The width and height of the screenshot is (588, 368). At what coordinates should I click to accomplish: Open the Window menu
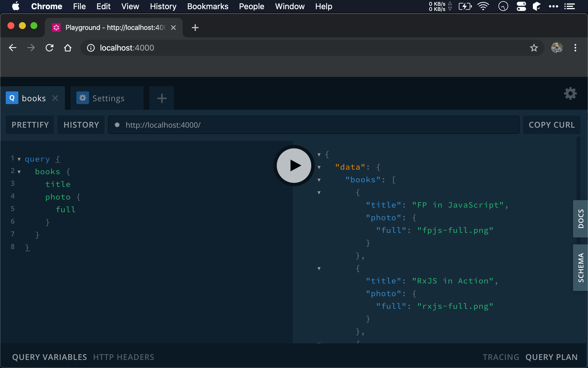point(290,6)
